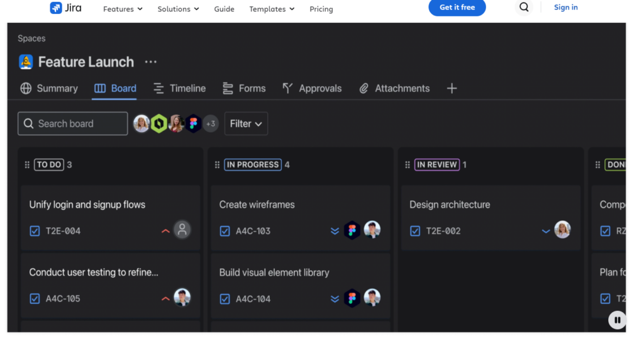Add a new tab with plus icon
The width and height of the screenshot is (644, 353).
pos(452,88)
